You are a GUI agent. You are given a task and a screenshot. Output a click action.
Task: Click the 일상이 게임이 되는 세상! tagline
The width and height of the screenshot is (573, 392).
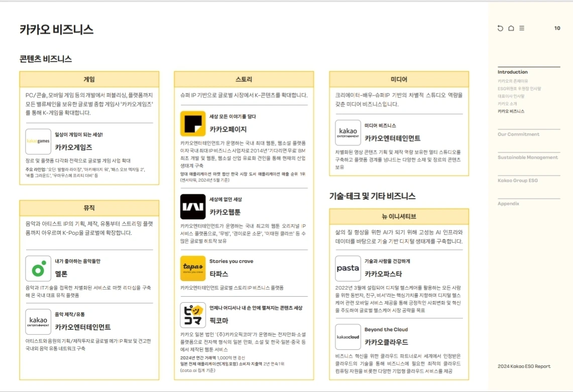tap(79, 135)
